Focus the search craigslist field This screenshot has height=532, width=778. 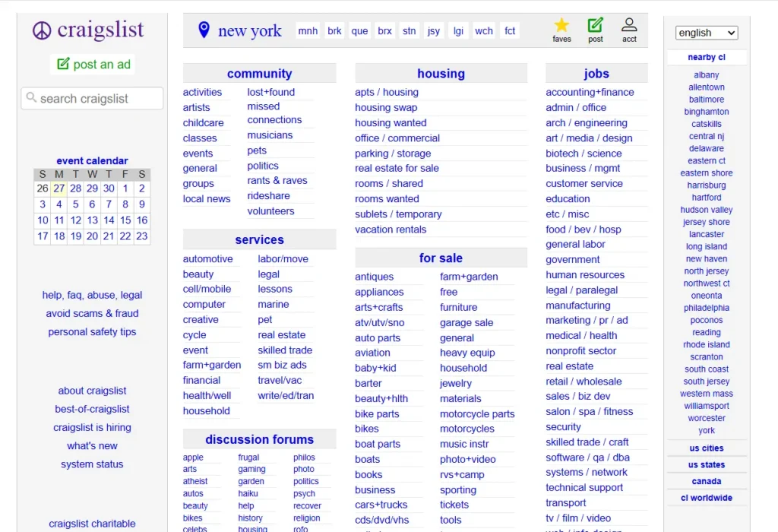point(92,98)
